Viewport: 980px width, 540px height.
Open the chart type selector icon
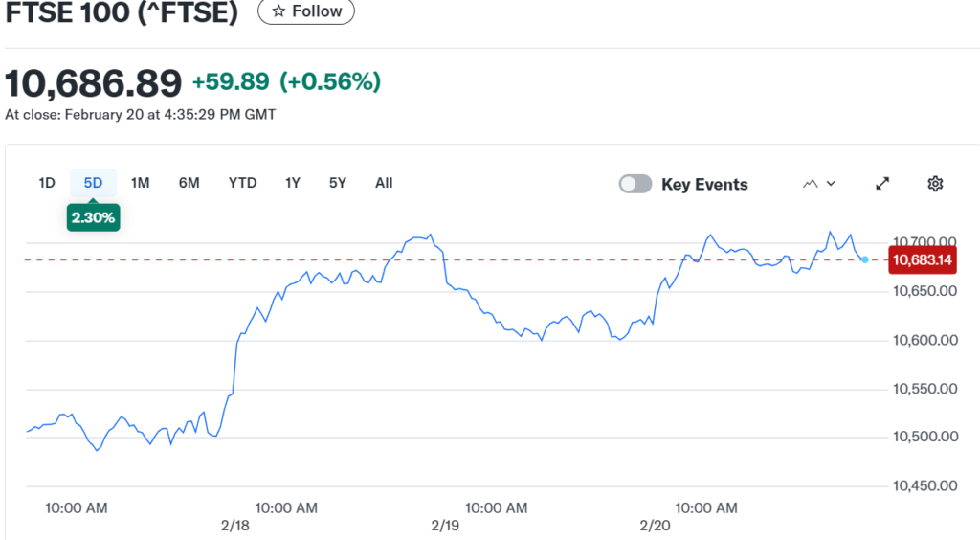(811, 184)
